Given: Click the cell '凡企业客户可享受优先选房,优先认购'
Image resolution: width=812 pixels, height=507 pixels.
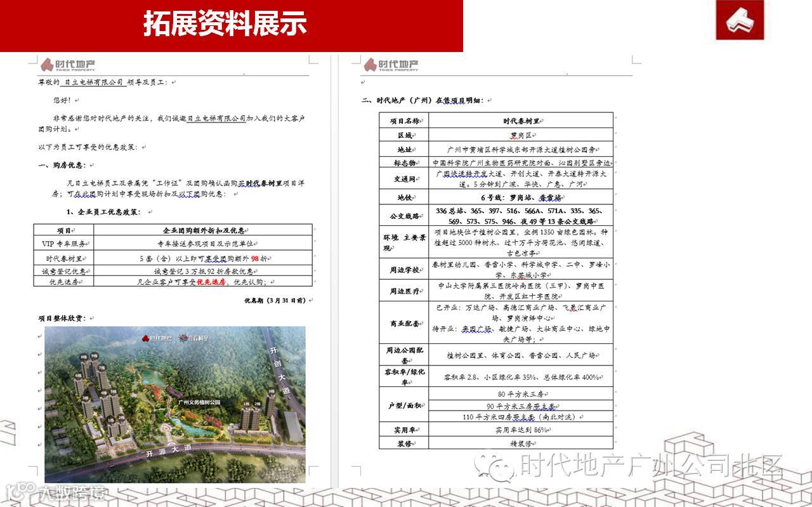Looking at the screenshot, I should 203,281.
